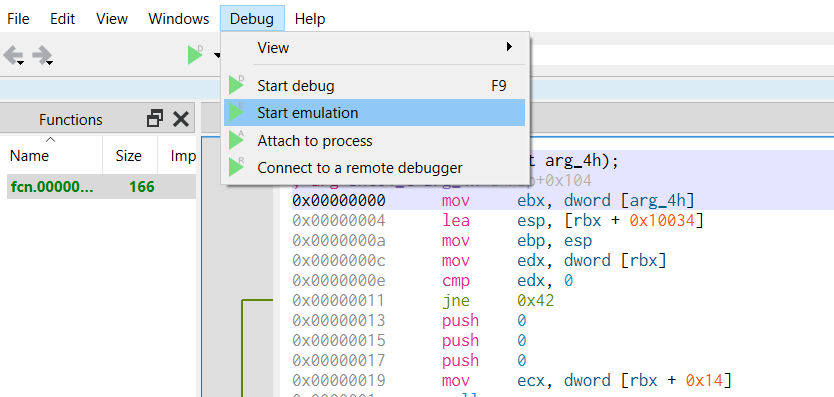834x397 pixels.
Task: Close the Functions panel
Action: click(181, 119)
